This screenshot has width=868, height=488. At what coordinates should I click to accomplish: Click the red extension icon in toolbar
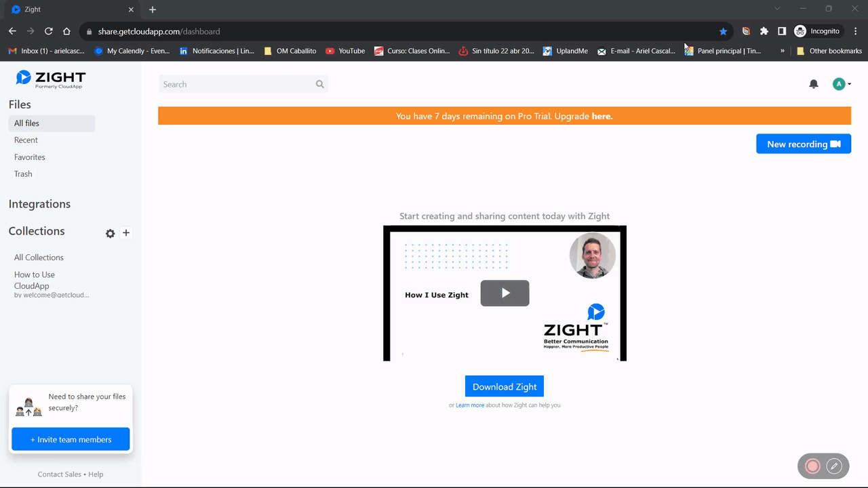(x=746, y=31)
